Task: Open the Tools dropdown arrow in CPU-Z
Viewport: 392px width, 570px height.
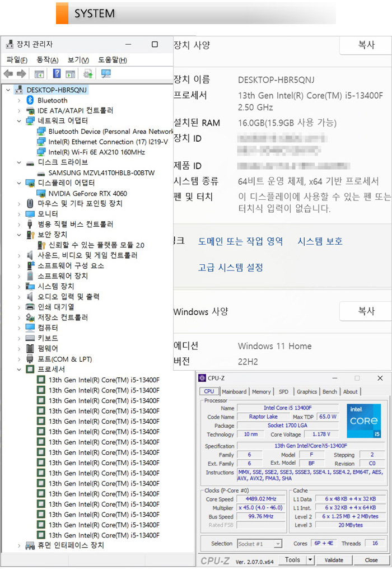Action: [x=310, y=560]
